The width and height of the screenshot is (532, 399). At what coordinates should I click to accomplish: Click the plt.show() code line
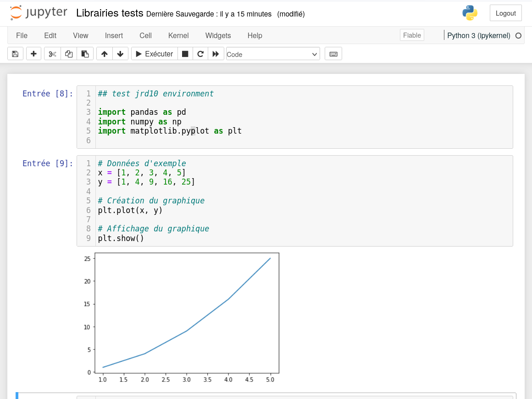[x=121, y=238]
